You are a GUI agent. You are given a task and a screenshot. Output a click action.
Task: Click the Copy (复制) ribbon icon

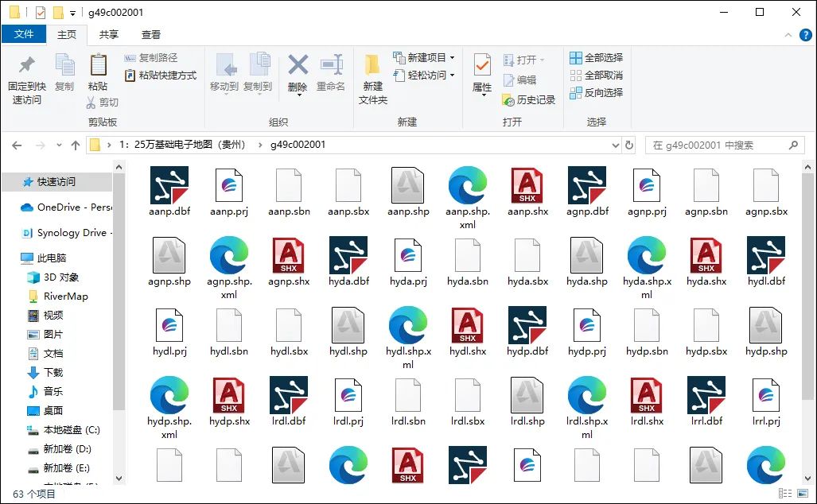point(64,66)
